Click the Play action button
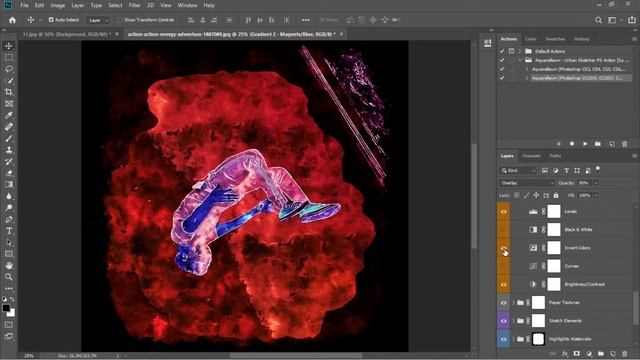The image size is (640, 360). (585, 144)
